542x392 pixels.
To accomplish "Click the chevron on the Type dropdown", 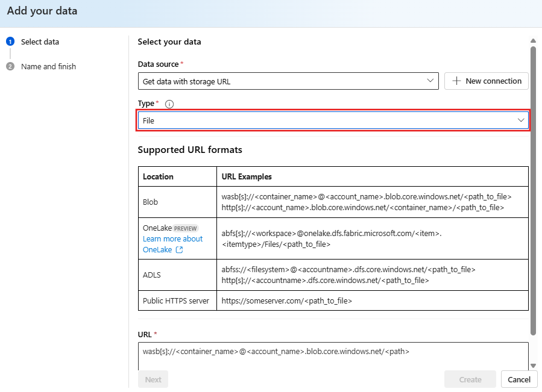I will [x=521, y=120].
